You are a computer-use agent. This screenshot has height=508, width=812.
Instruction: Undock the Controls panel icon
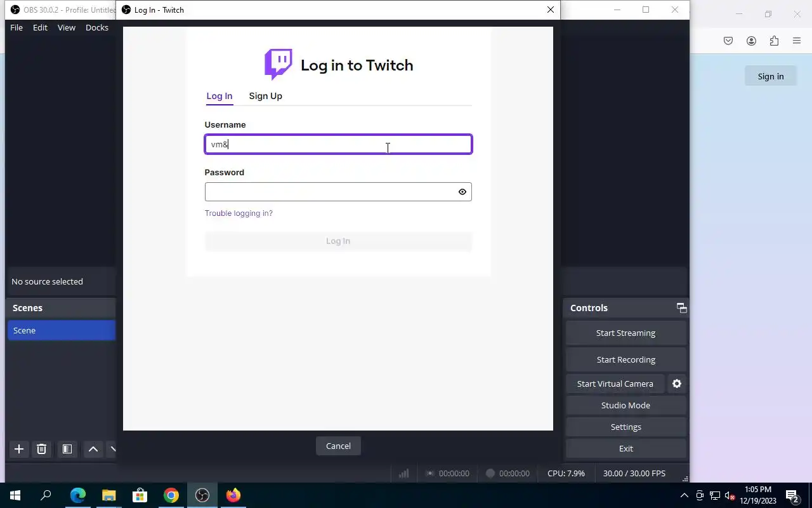(x=682, y=308)
